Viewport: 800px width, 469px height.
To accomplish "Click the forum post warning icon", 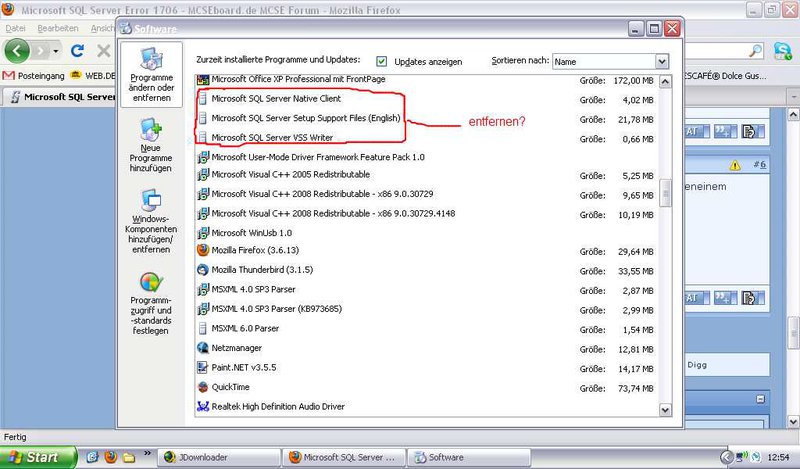I will (735, 165).
